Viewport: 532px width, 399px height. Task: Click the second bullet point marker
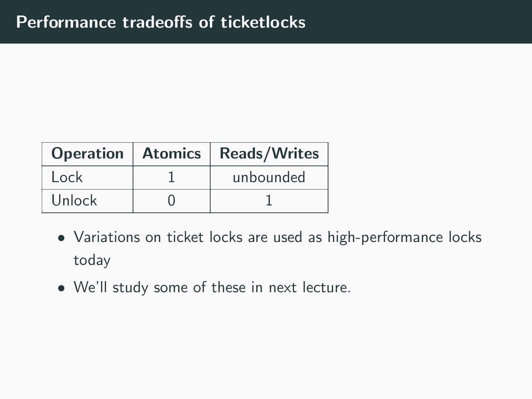61,288
